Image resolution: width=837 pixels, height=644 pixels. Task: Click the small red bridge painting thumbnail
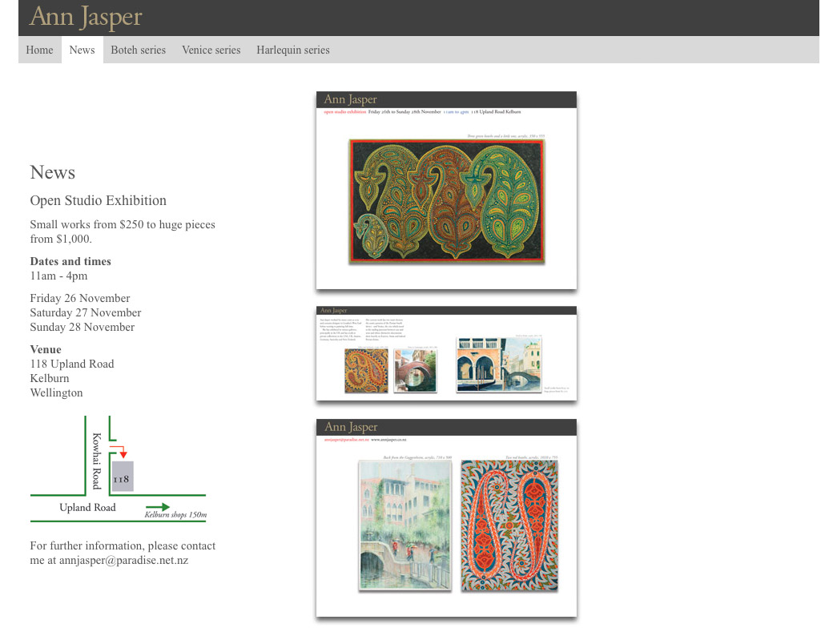(x=415, y=370)
